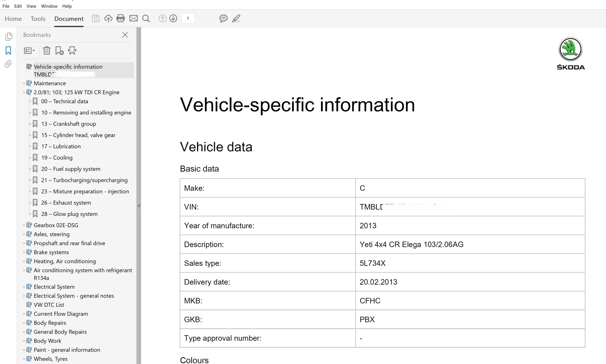Go to next page arrow

[173, 18]
